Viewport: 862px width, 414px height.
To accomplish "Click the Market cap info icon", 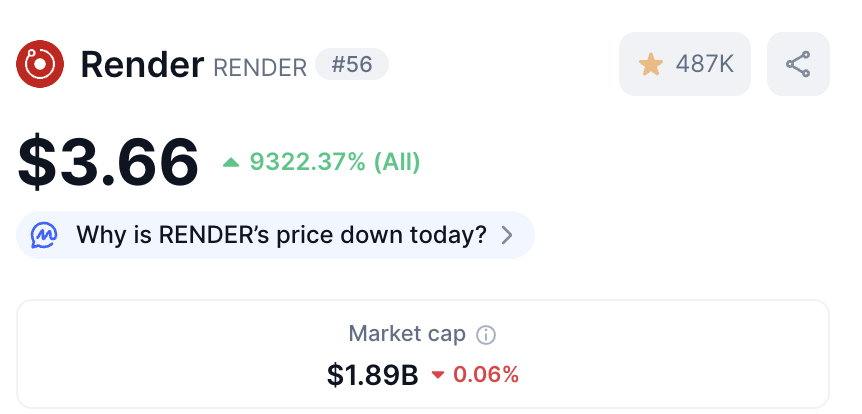I will click(486, 334).
